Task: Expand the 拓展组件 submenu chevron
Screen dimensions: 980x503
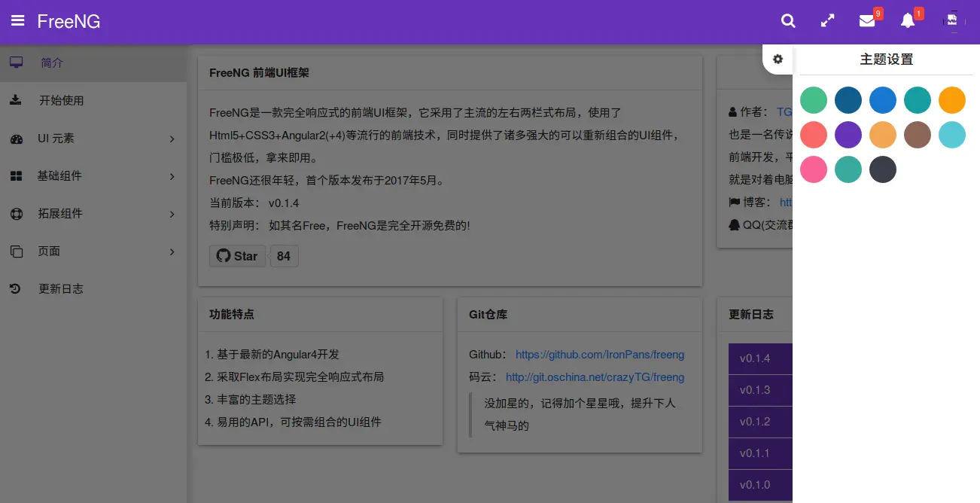Action: (172, 214)
